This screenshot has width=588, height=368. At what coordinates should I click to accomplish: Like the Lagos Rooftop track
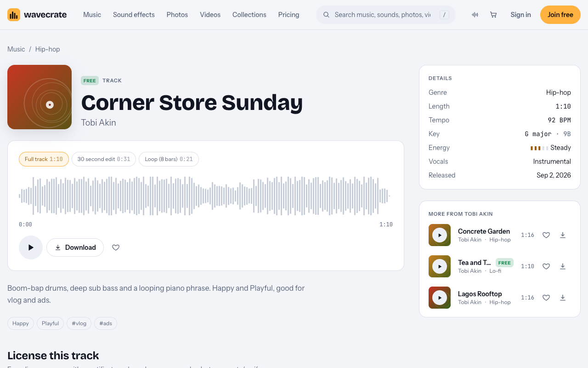coord(546,298)
